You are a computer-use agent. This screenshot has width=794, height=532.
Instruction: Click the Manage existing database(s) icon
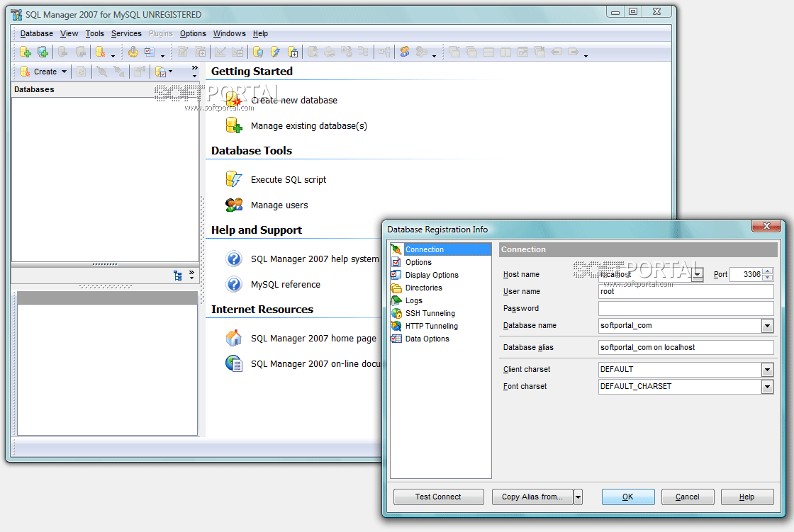[233, 125]
